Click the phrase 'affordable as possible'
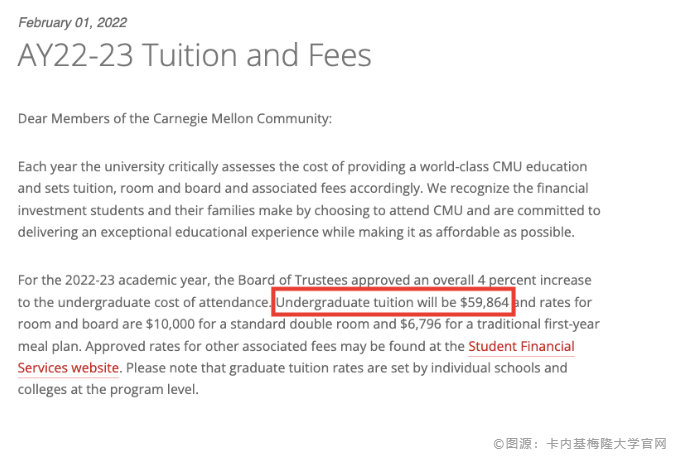 [504, 232]
